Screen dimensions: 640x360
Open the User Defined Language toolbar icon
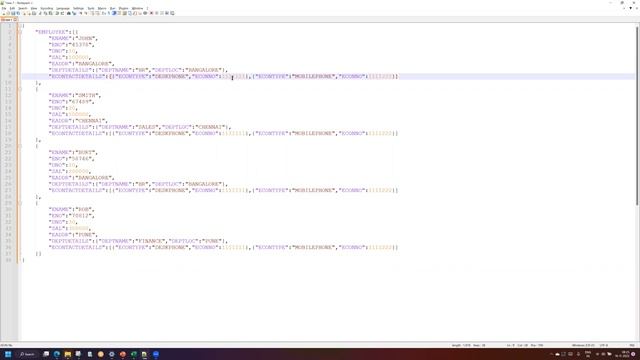pos(119,13)
